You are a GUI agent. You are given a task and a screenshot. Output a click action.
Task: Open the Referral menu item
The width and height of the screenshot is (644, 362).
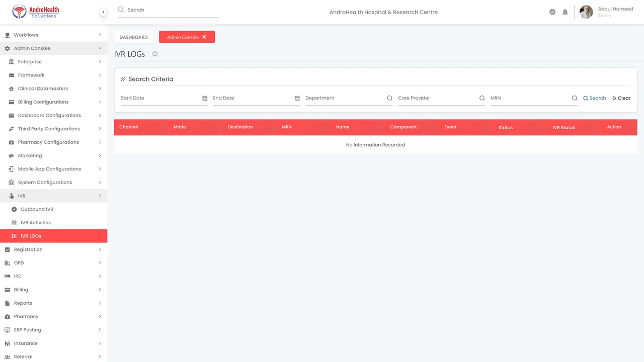coord(53,357)
